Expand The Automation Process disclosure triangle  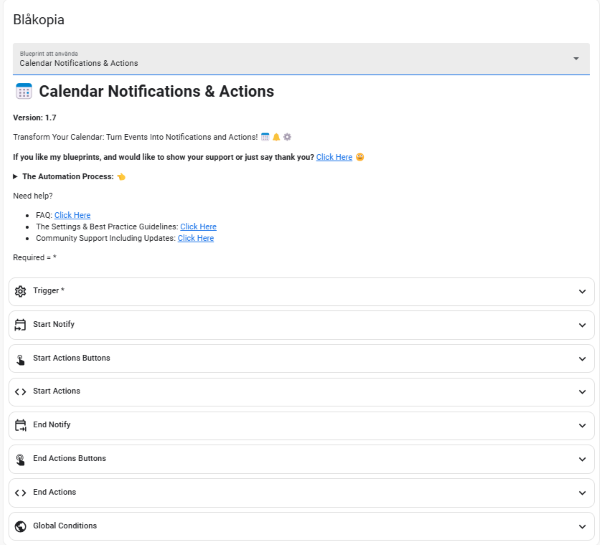[15, 176]
